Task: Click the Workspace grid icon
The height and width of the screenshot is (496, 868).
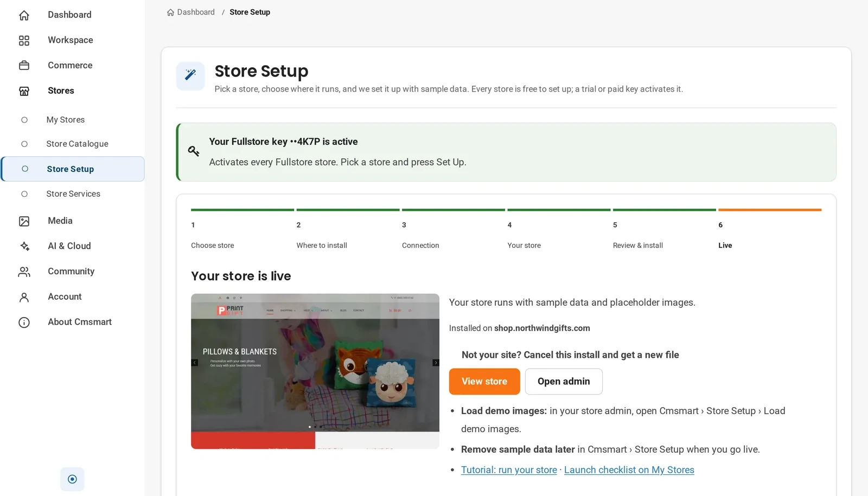Action: point(24,41)
